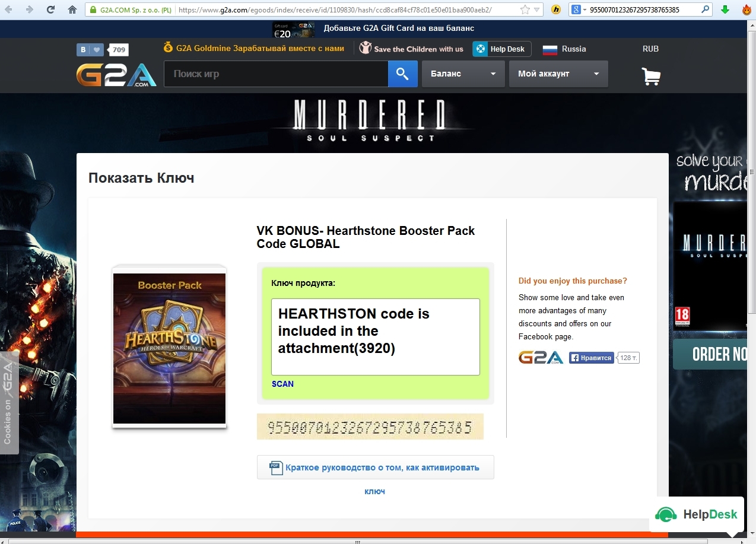Open the green HelpDesk chat widget
The height and width of the screenshot is (544, 756).
[x=697, y=514]
